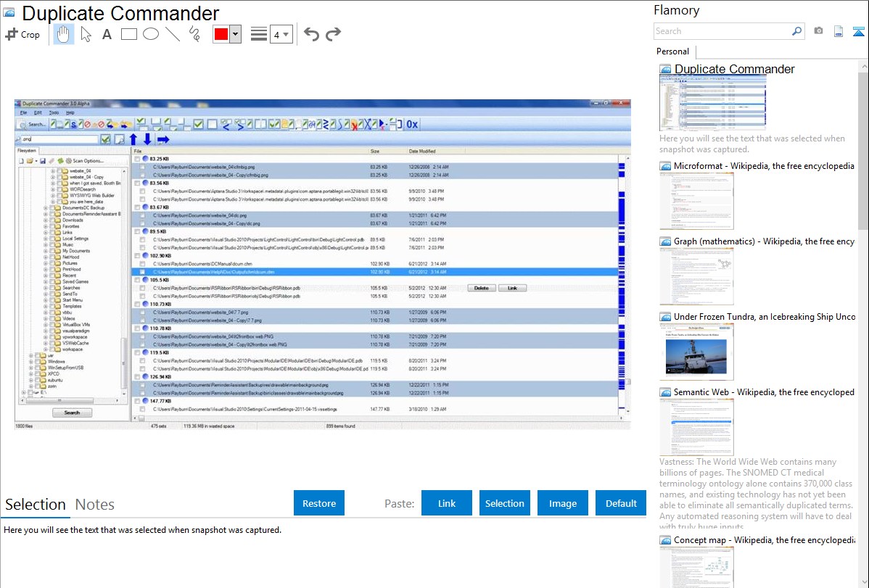Click the green check icon beside filter field
Viewport: 869px width, 588px height.
pyautogui.click(x=105, y=140)
